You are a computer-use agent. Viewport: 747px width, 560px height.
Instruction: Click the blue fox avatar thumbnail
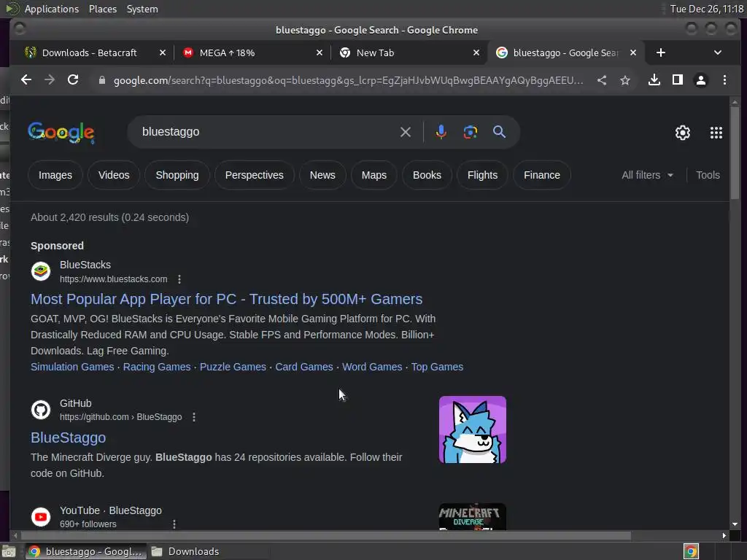tap(472, 429)
